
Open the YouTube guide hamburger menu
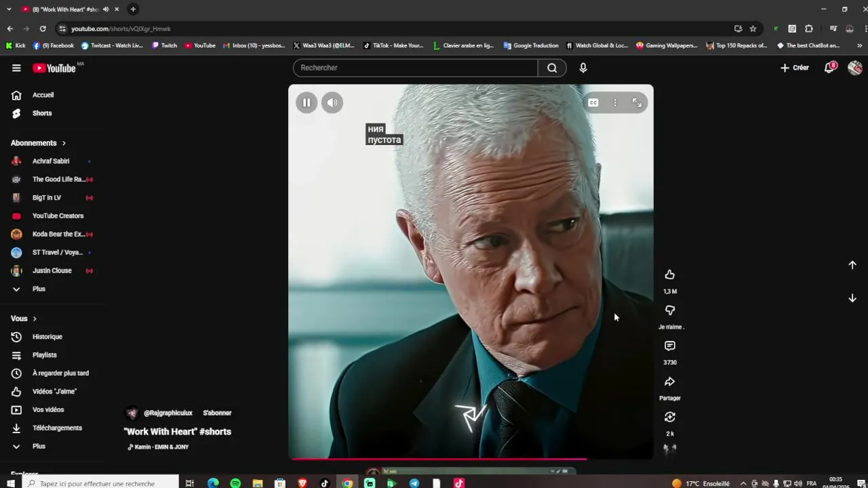tap(16, 68)
